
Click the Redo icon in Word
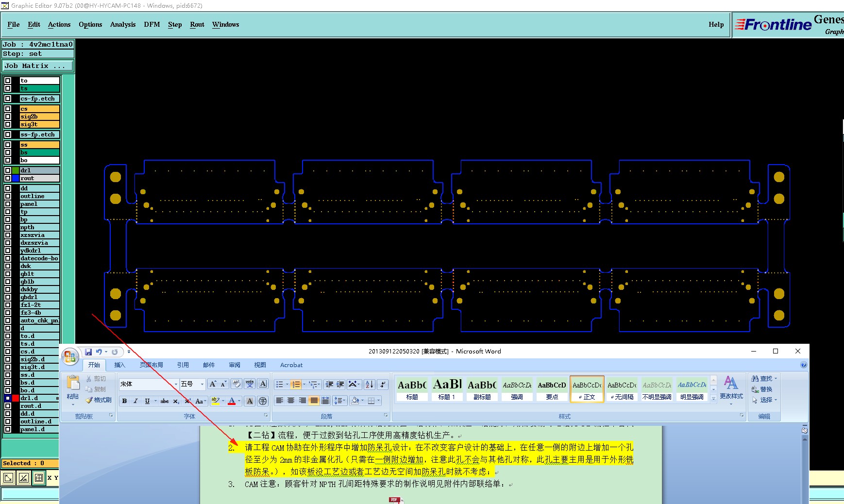(x=115, y=352)
